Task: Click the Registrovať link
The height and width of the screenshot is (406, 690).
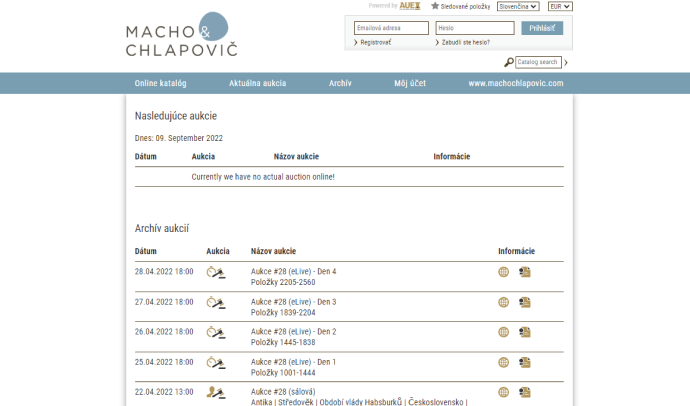Action: (375, 42)
